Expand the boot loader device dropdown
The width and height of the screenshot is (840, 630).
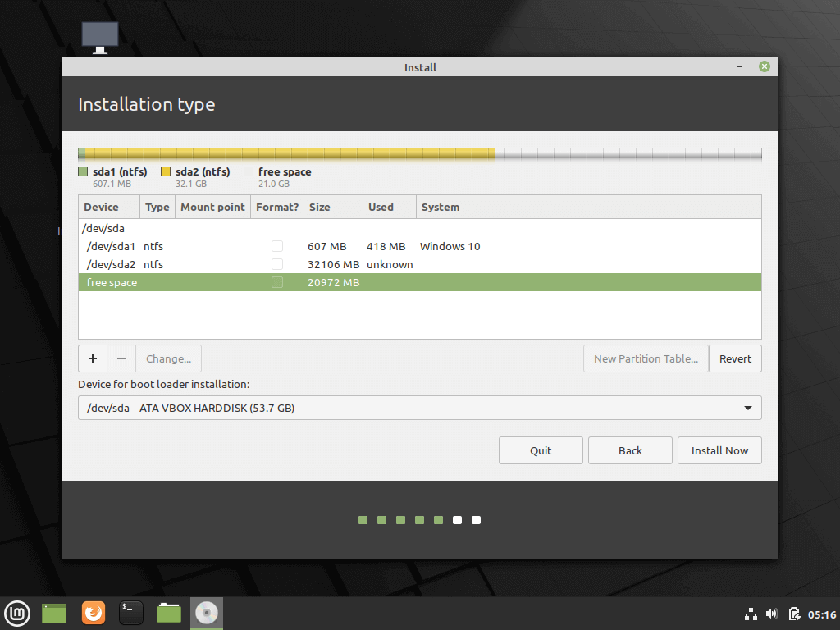[747, 408]
